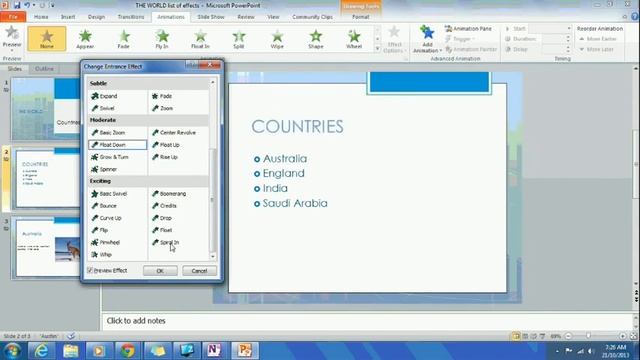This screenshot has height=360, width=640.
Task: Switch to the Transitions ribbon tab
Action: click(x=131, y=17)
